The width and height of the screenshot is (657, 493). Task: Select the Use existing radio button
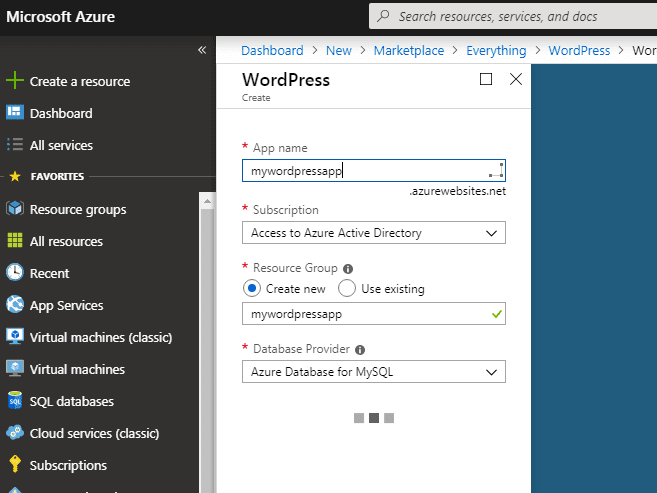(347, 289)
